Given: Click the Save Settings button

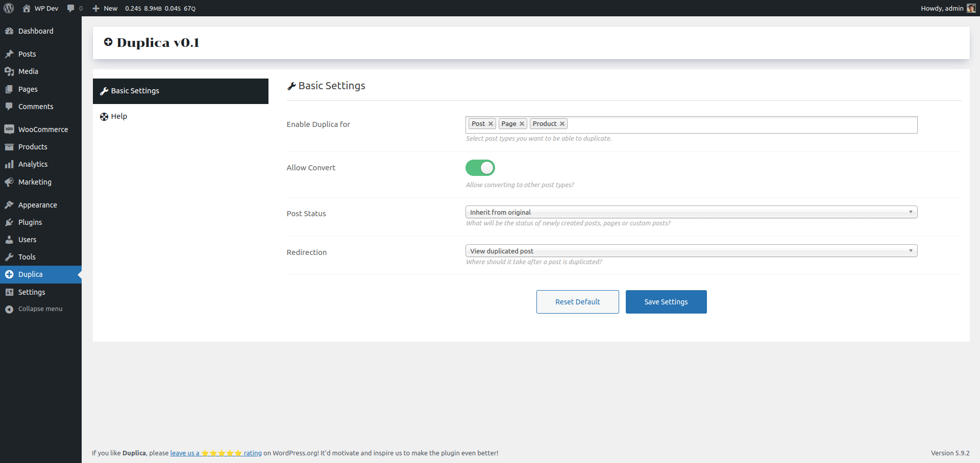Looking at the screenshot, I should [666, 302].
